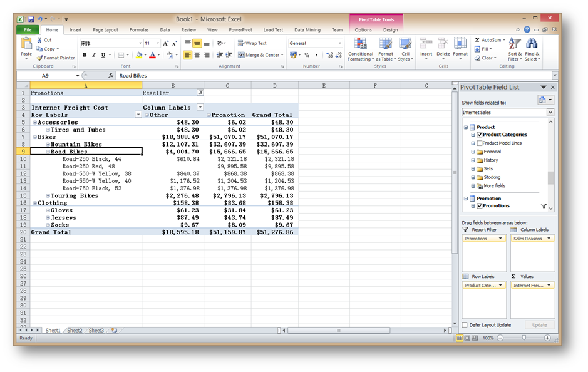Open the Column Labels filter dropdown
The height and width of the screenshot is (372, 588).
(x=200, y=107)
